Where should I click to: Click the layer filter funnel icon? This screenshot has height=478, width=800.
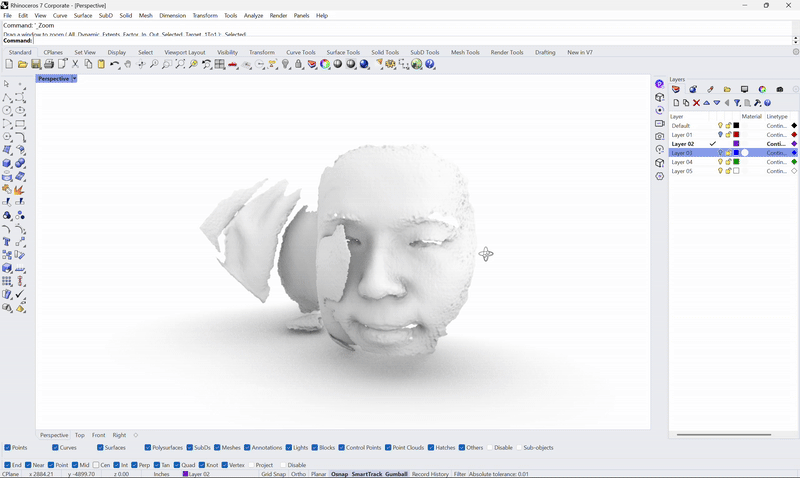tap(737, 103)
